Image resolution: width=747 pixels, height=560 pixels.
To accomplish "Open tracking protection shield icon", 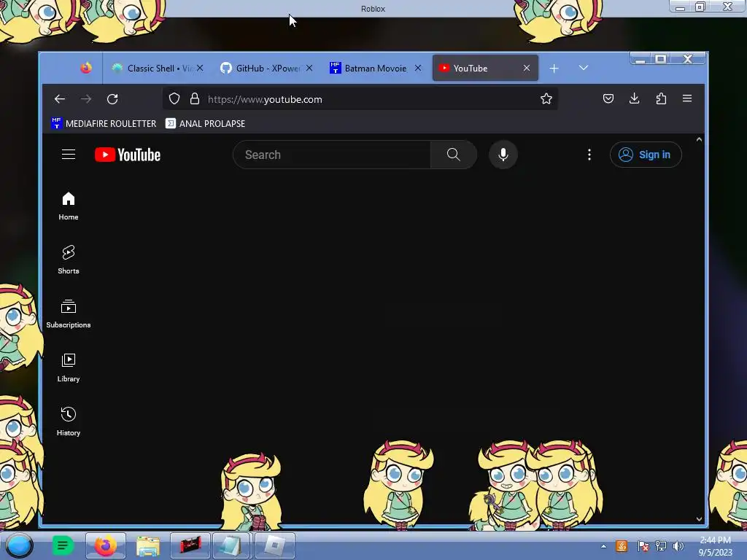I will click(174, 98).
